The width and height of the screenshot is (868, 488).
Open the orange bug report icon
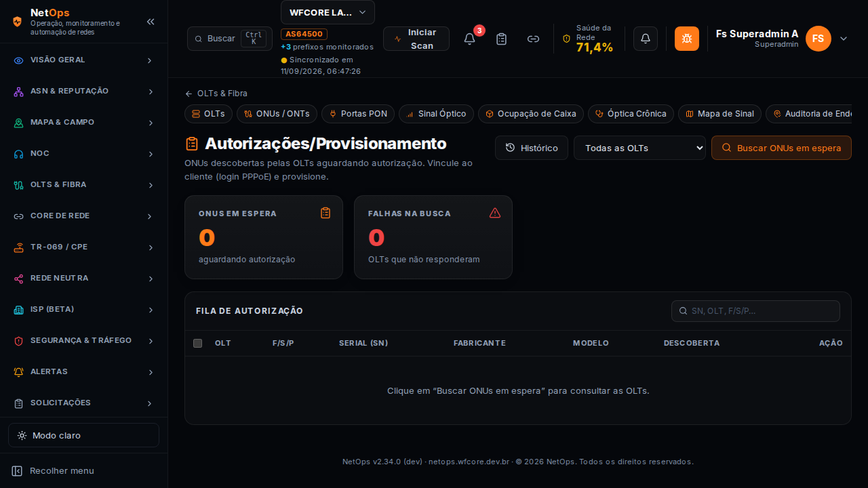[687, 39]
